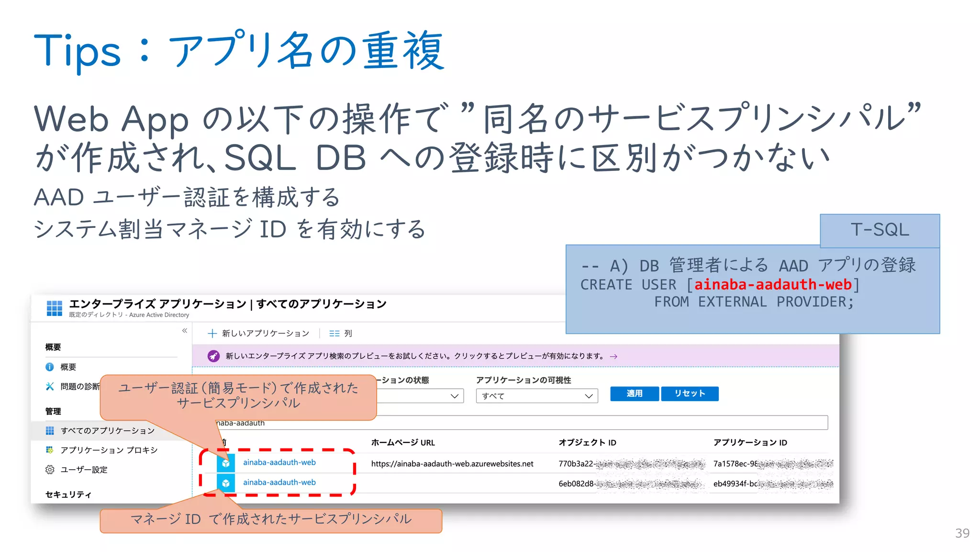Open the アプリケーションの状態 dropdown
This screenshot has width=980, height=552.
click(420, 396)
